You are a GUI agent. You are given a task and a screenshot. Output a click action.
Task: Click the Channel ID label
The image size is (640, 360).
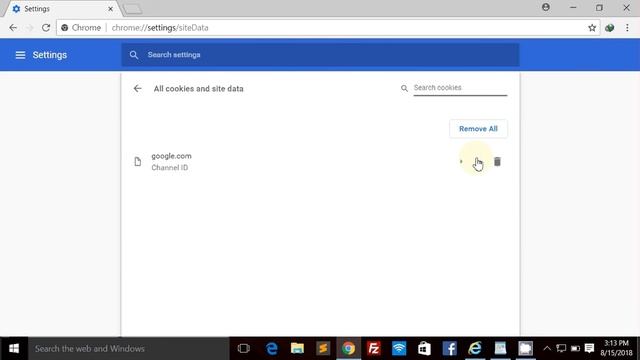pos(170,168)
